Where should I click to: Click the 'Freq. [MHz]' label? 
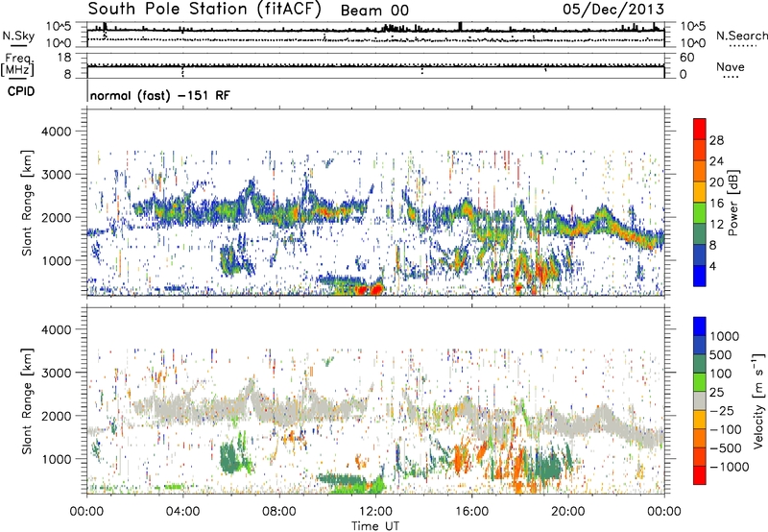pos(17,65)
